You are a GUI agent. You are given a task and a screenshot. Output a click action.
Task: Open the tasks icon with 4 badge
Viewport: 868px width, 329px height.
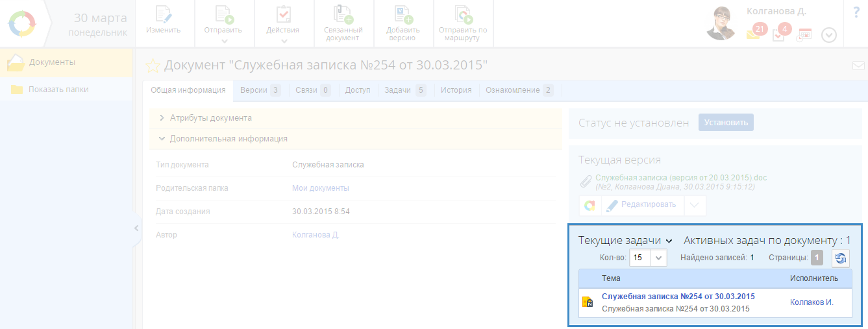point(778,35)
